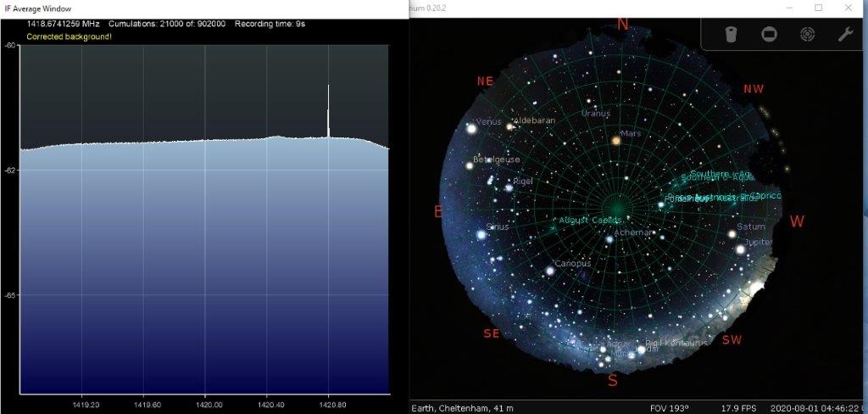Screen dimensions: 868x414
Task: Click the FOV 193° status readout
Action: pos(670,408)
